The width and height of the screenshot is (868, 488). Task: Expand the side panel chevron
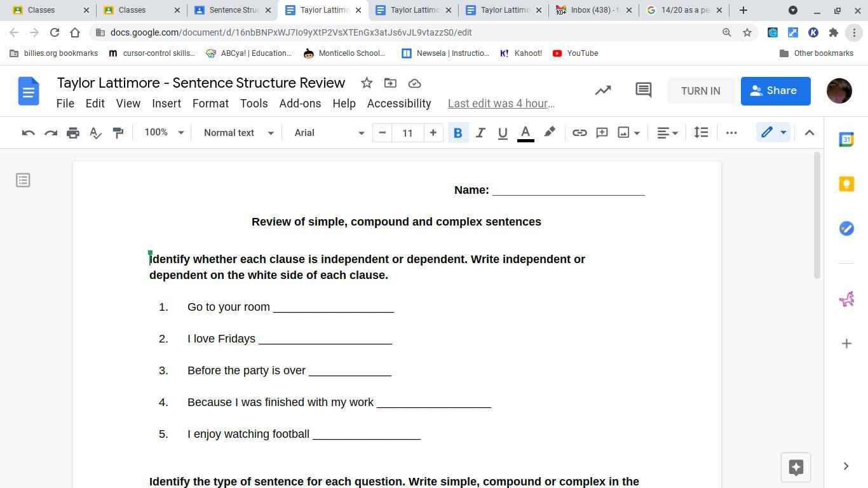(x=846, y=466)
